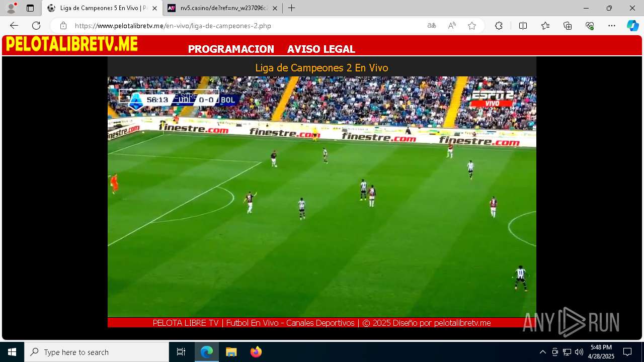Image resolution: width=644 pixels, height=362 pixels.
Task: Open the Copilot sidebar
Action: [632, 26]
